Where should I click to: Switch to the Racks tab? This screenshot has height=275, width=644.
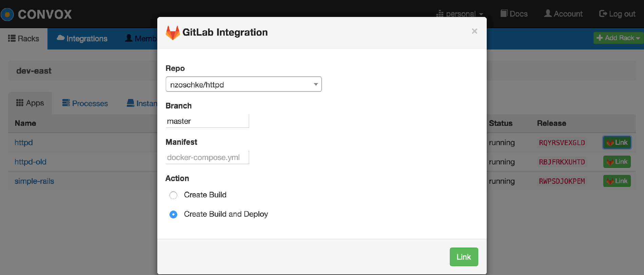pyautogui.click(x=24, y=39)
